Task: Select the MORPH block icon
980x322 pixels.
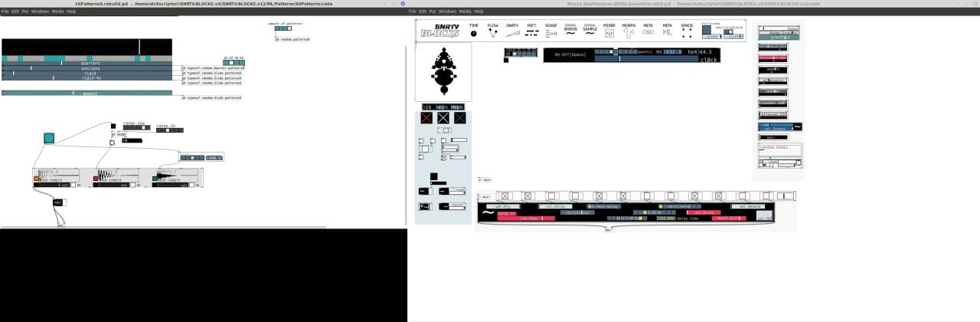Action: (629, 32)
